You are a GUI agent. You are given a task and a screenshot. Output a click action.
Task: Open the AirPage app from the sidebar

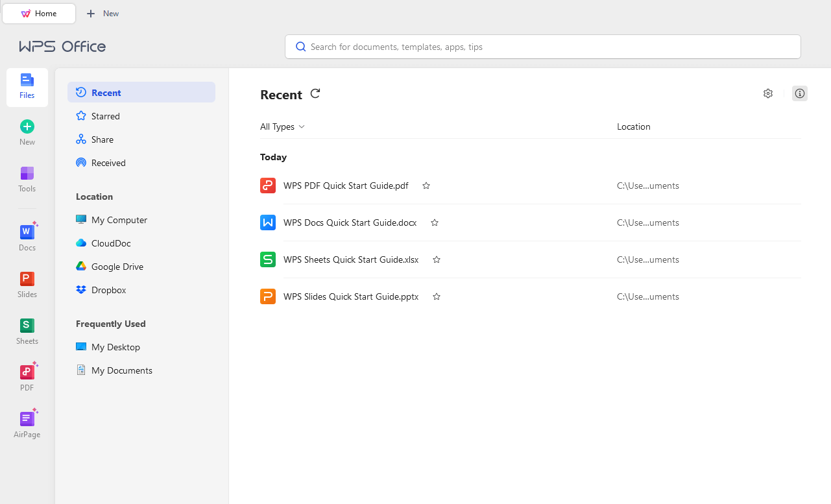click(x=27, y=423)
